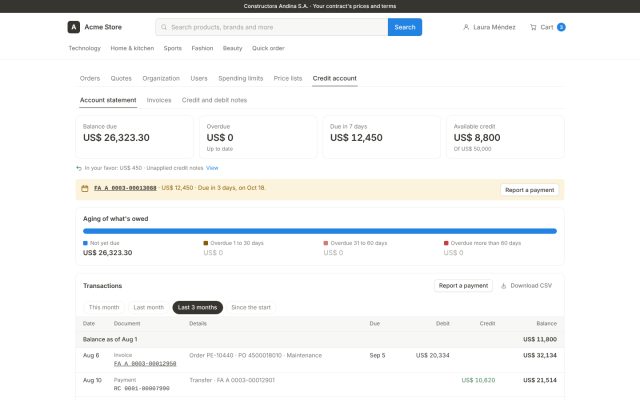This screenshot has height=400, width=640.
Task: Click the Acme Store logo icon
Action: tap(73, 27)
